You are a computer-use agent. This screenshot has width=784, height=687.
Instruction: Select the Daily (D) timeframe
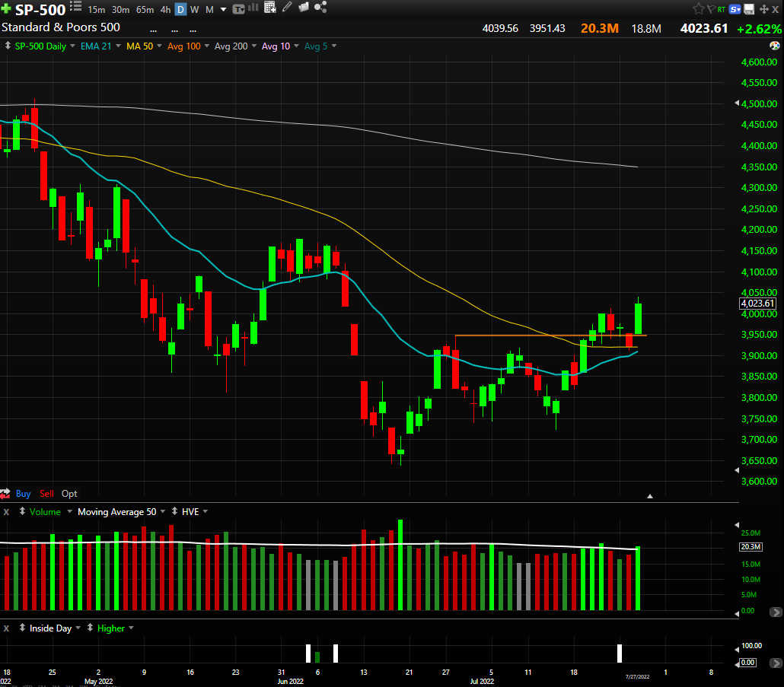pyautogui.click(x=180, y=9)
